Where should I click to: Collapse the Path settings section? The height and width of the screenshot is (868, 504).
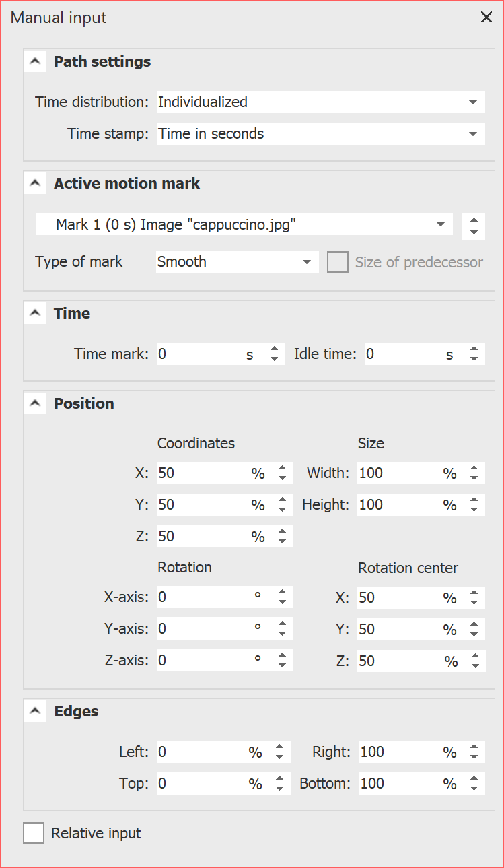click(x=35, y=61)
